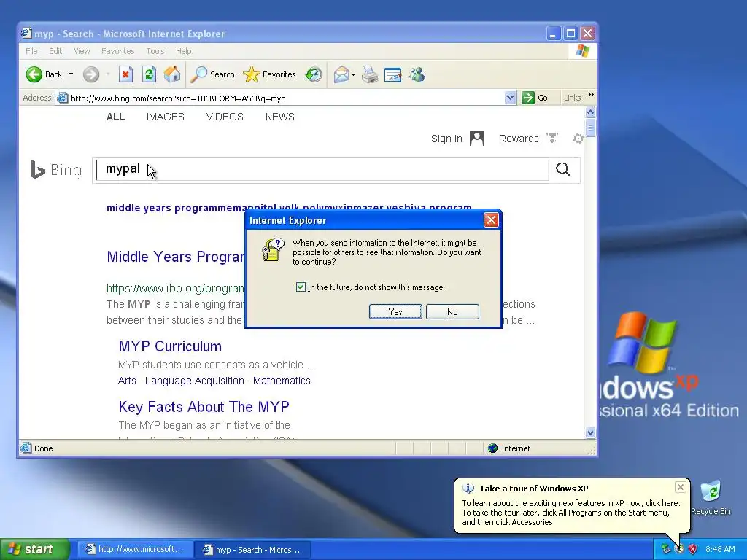Open the Arts sublink

[x=127, y=381]
